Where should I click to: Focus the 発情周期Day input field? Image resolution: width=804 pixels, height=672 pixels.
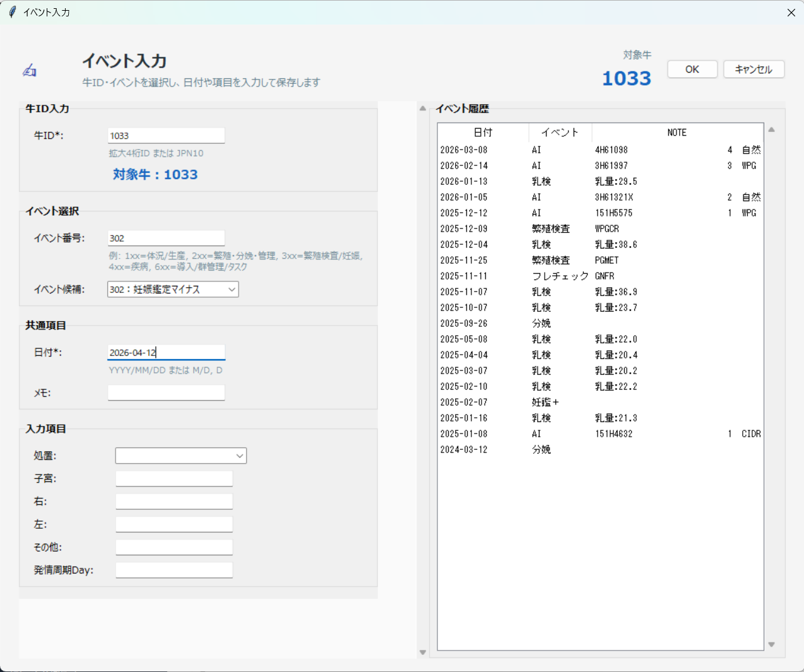(174, 570)
